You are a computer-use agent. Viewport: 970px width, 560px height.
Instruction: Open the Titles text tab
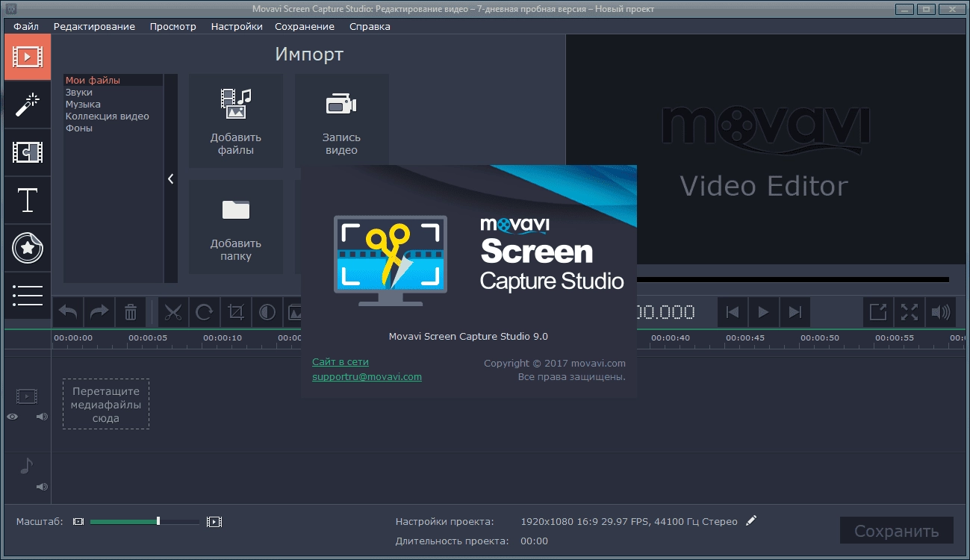28,200
